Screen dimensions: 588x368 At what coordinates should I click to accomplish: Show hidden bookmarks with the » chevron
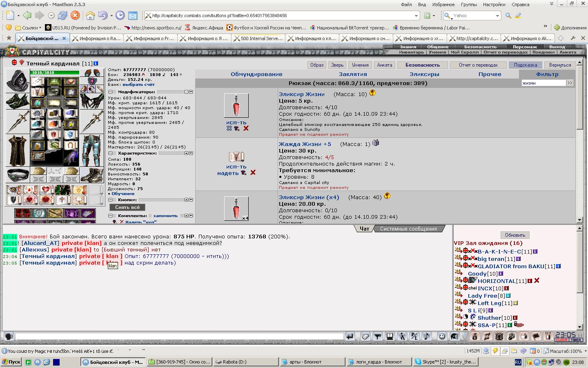[545, 27]
